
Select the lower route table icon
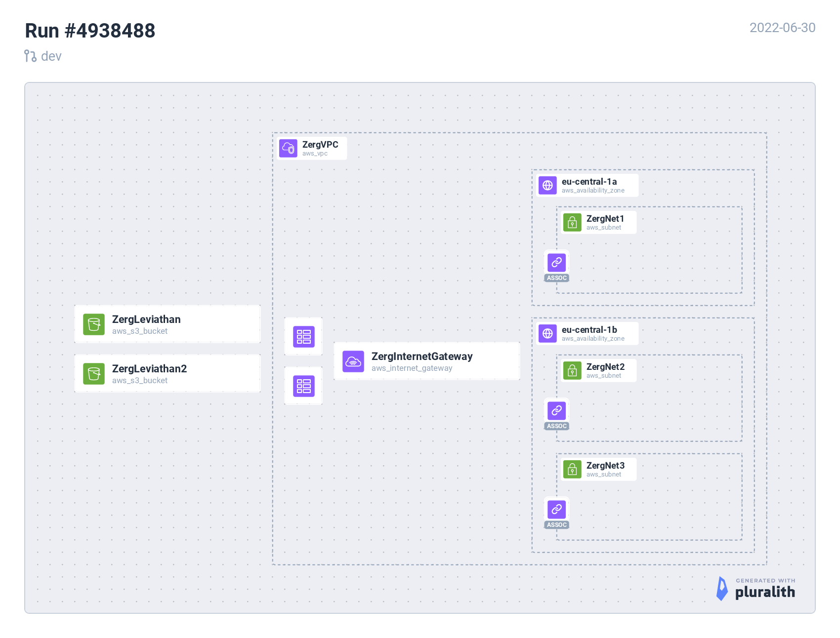click(x=303, y=386)
